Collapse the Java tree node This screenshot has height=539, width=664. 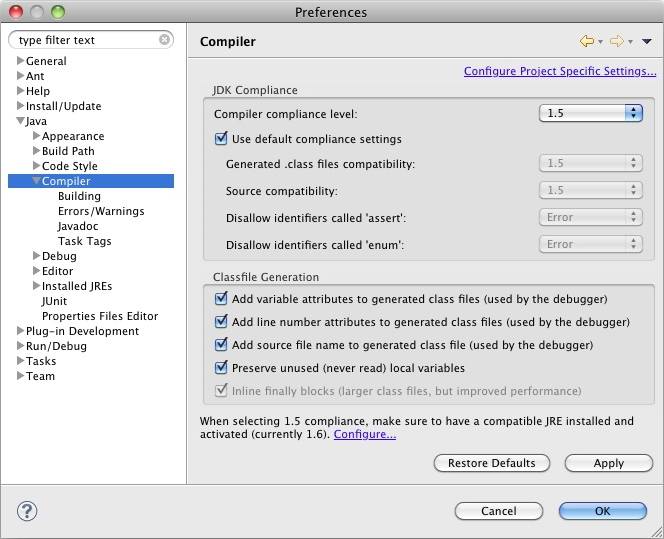click(20, 121)
